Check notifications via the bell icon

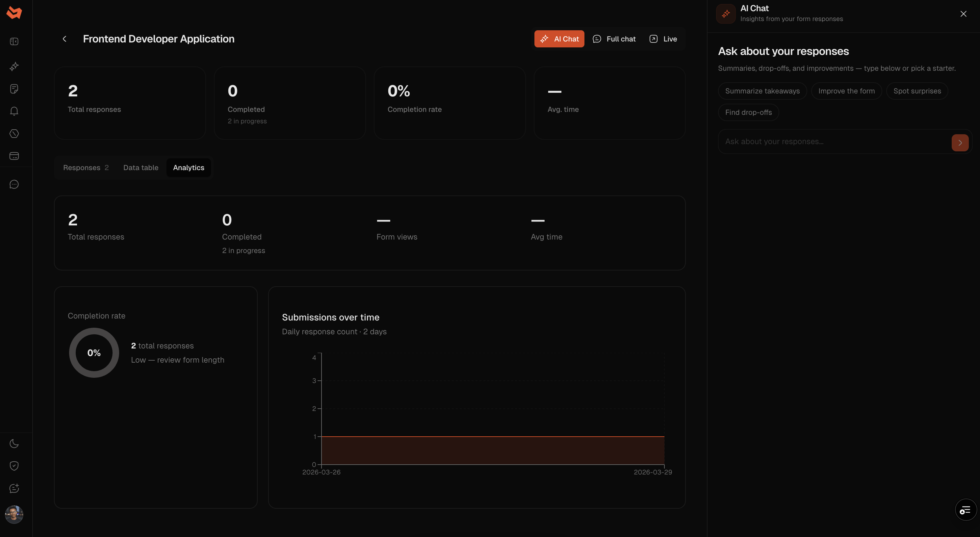coord(14,111)
